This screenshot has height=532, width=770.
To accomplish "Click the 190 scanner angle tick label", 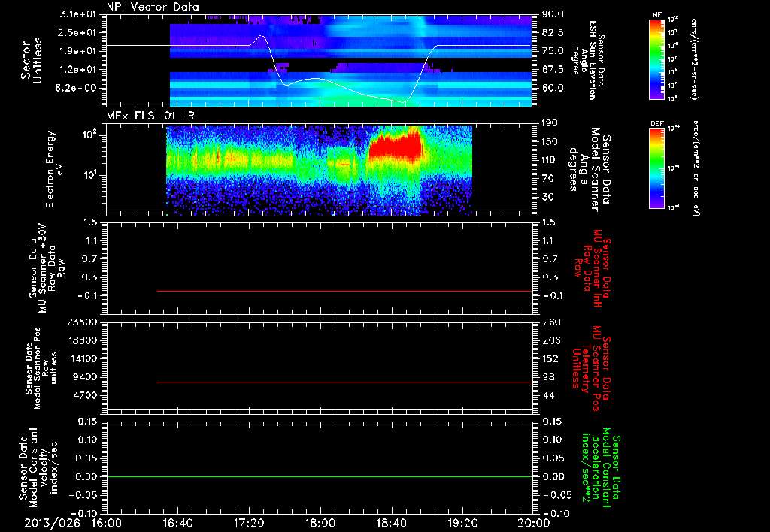I will tap(550, 123).
